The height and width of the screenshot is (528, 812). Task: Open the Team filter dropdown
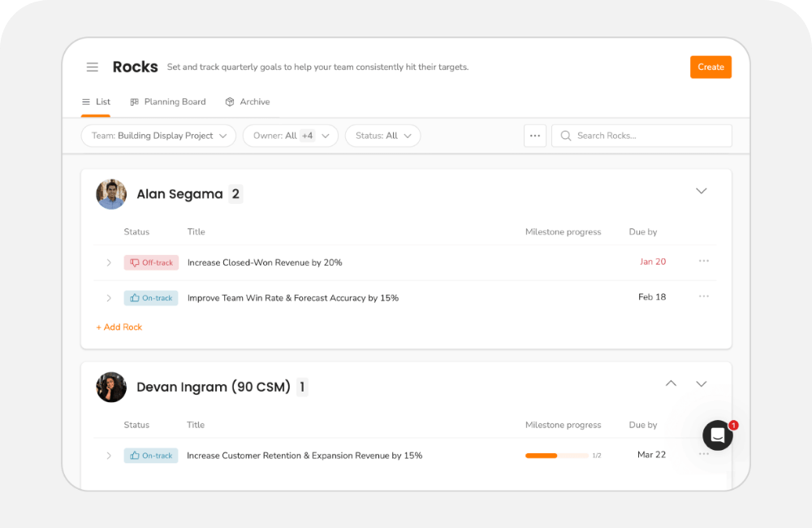[158, 136]
